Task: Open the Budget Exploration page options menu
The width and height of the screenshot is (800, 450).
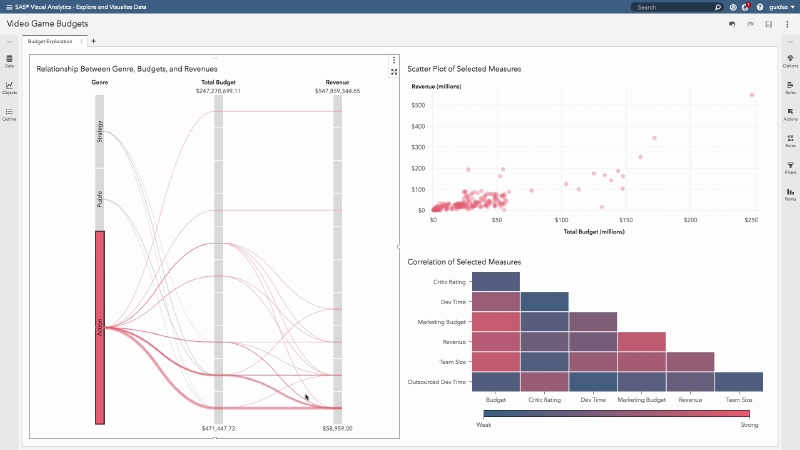Action: tap(81, 41)
